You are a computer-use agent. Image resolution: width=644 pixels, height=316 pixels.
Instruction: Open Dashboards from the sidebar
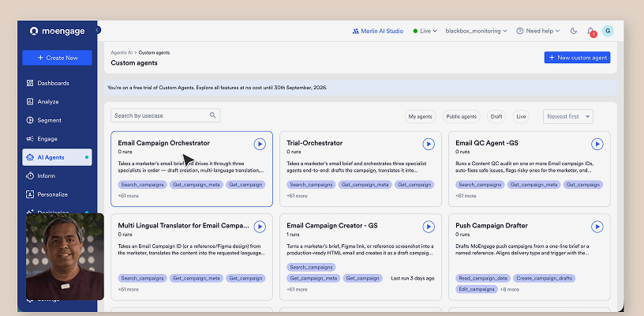coord(57,83)
